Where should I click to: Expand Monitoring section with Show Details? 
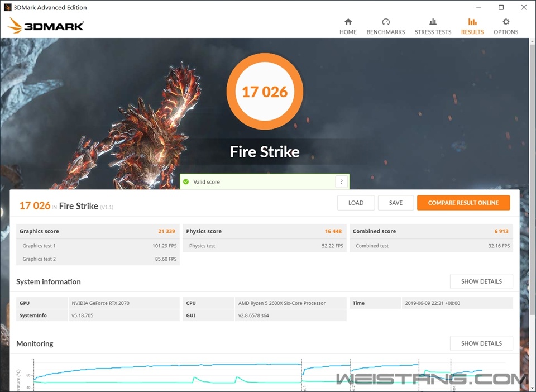point(481,343)
